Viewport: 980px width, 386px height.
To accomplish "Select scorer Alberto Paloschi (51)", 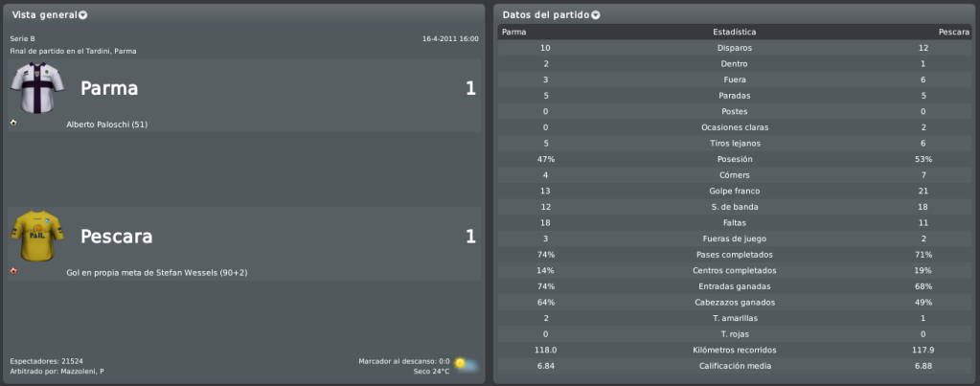I will pyautogui.click(x=107, y=125).
